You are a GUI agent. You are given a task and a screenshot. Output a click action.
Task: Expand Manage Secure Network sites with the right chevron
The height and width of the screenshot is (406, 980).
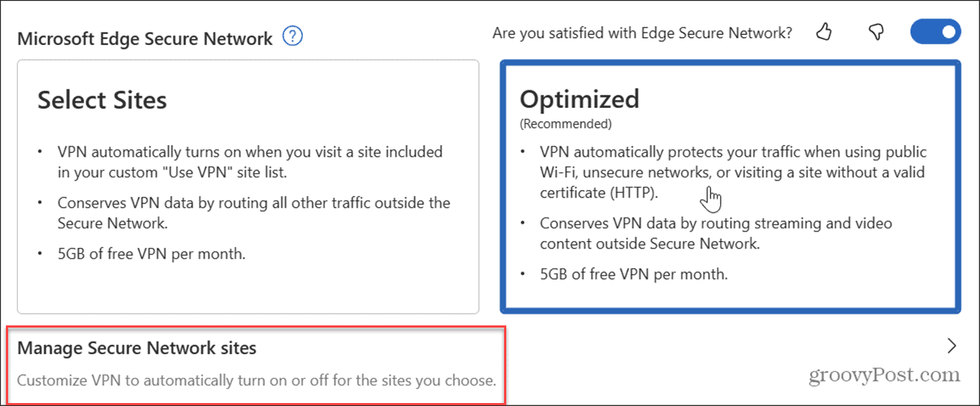(952, 345)
